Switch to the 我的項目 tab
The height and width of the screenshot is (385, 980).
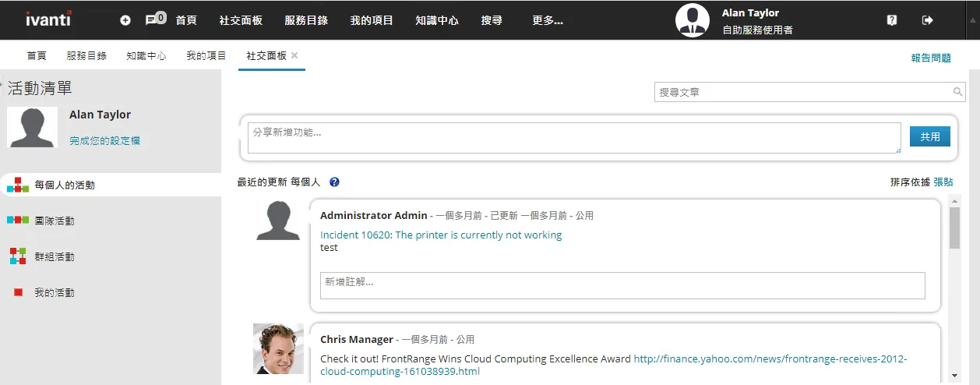click(206, 56)
